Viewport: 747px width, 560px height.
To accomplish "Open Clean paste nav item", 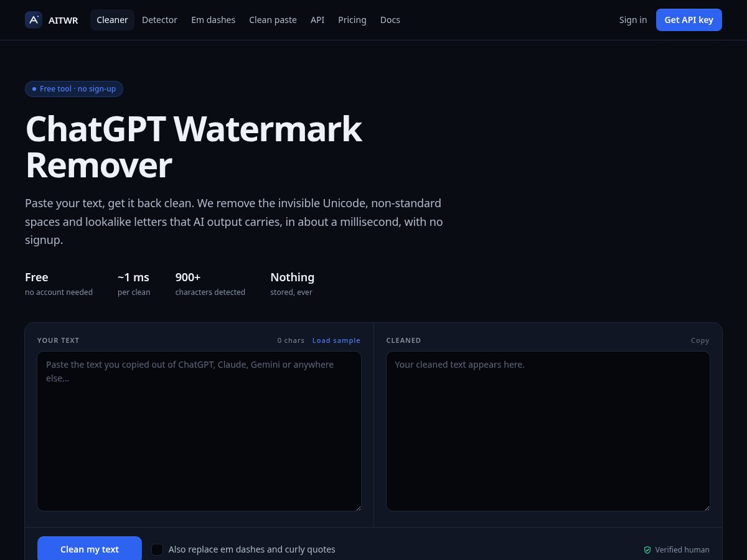I will [x=273, y=20].
